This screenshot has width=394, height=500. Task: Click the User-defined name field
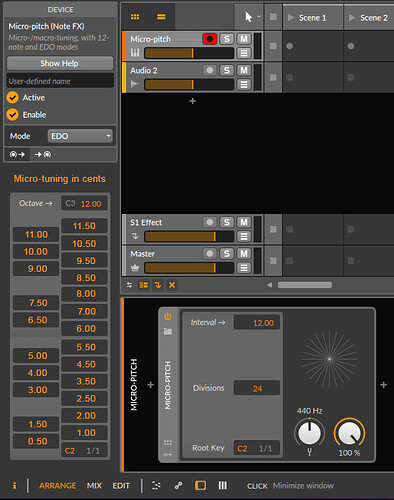pos(60,81)
